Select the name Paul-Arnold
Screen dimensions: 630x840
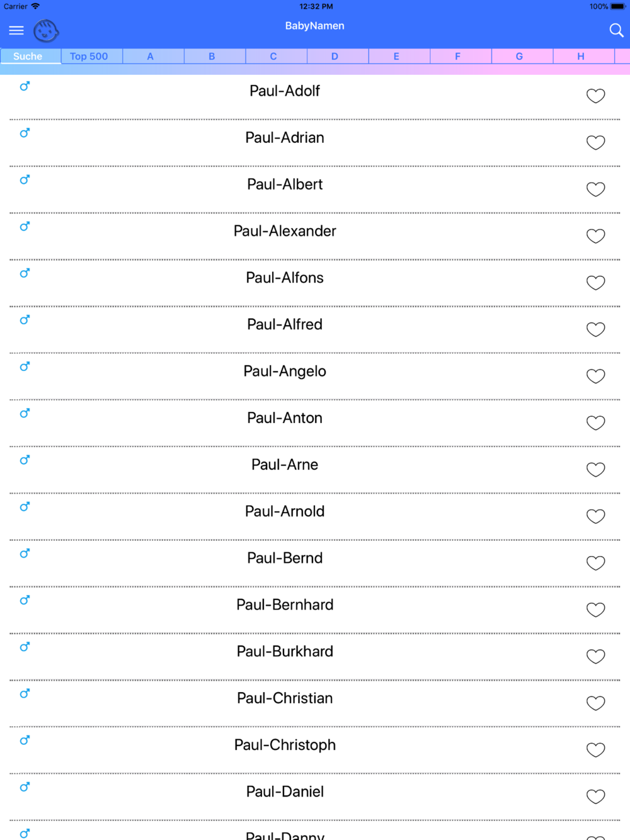(285, 511)
